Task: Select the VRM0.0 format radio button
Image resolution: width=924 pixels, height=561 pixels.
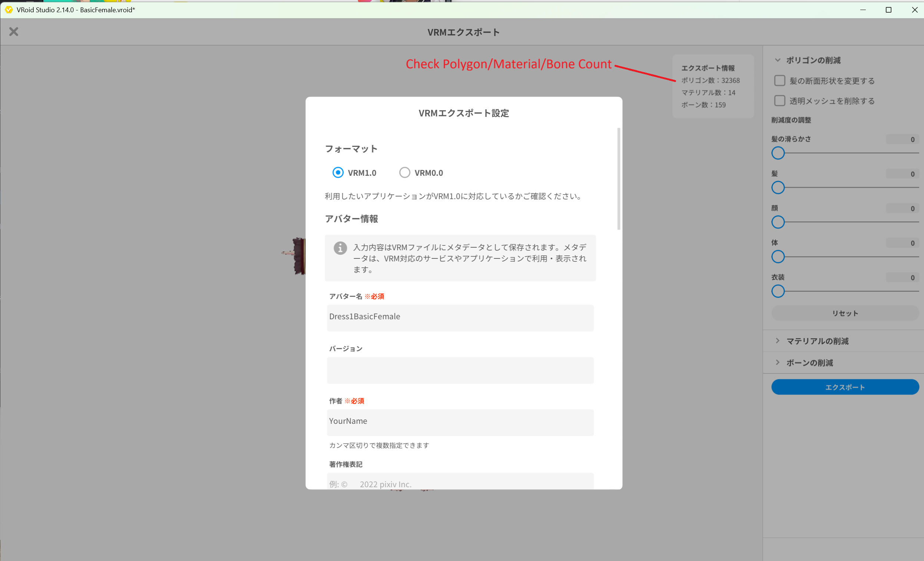Action: pos(404,173)
